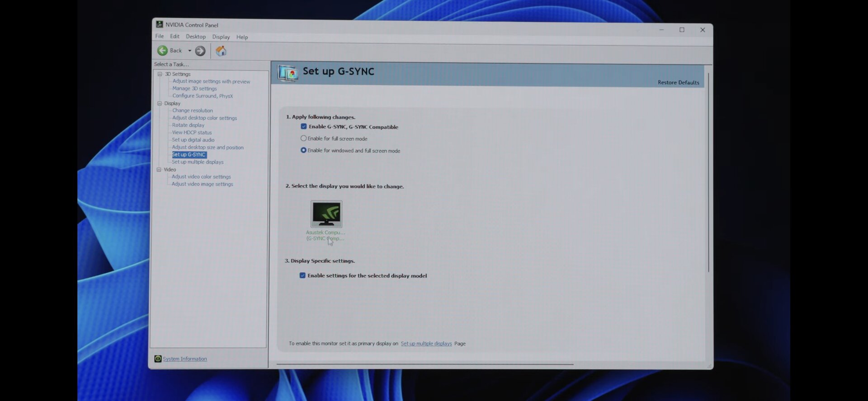
Task: Click the System Information icon
Action: tap(158, 359)
